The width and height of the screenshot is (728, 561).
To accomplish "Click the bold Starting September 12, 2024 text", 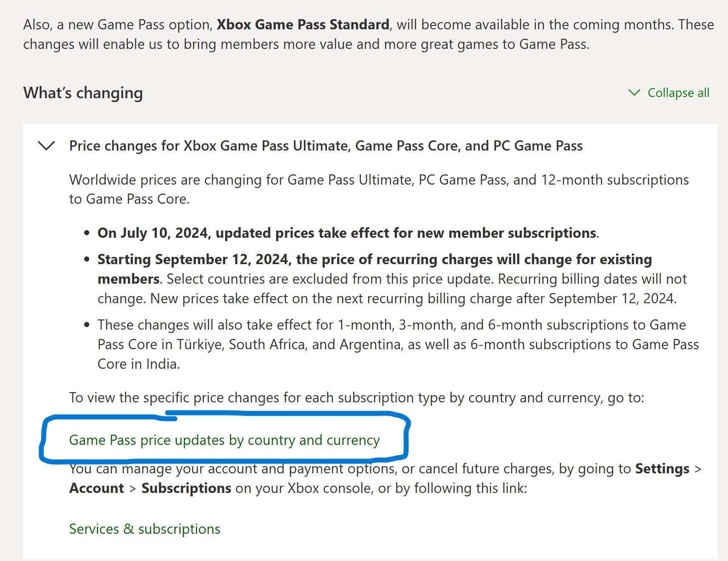I will (x=374, y=259).
